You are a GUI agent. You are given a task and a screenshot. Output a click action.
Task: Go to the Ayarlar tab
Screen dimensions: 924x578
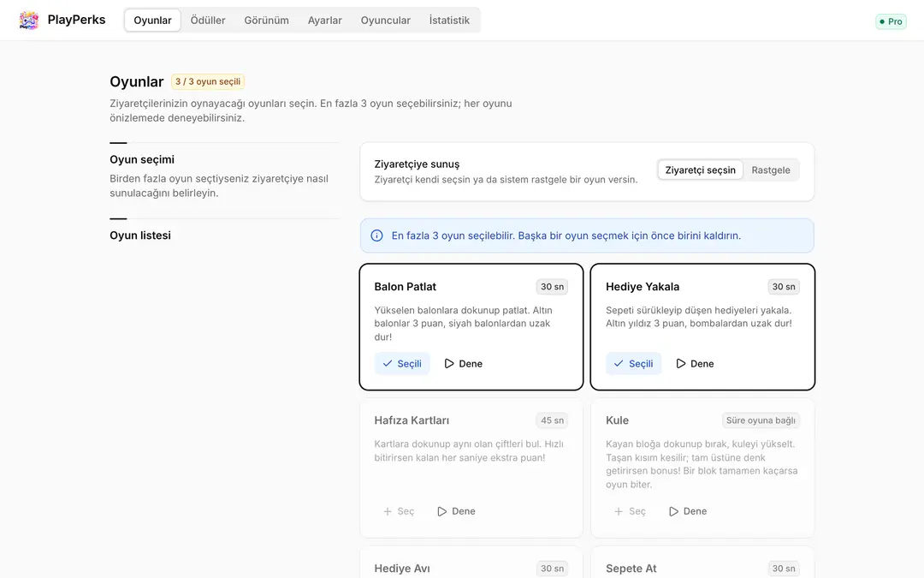pos(325,20)
